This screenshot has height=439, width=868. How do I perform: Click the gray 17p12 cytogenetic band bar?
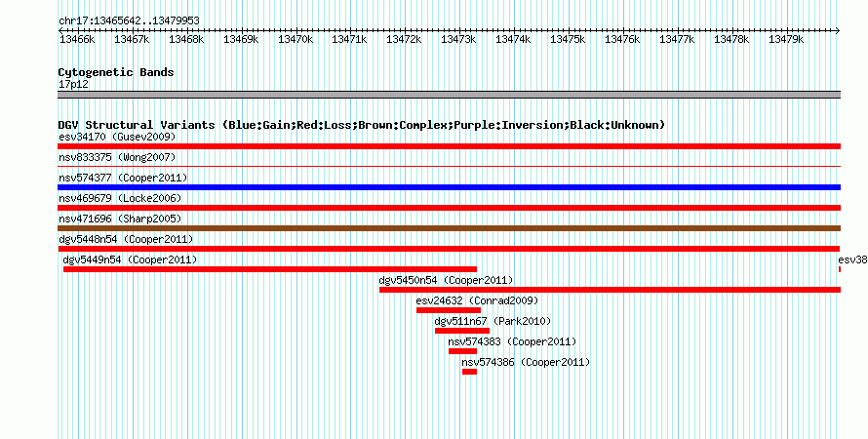tap(449, 95)
